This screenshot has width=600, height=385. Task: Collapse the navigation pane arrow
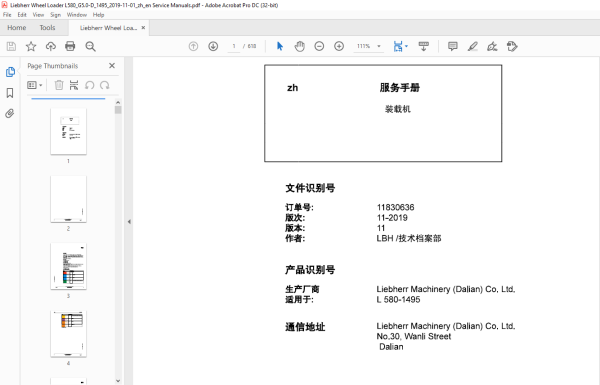tap(129, 222)
